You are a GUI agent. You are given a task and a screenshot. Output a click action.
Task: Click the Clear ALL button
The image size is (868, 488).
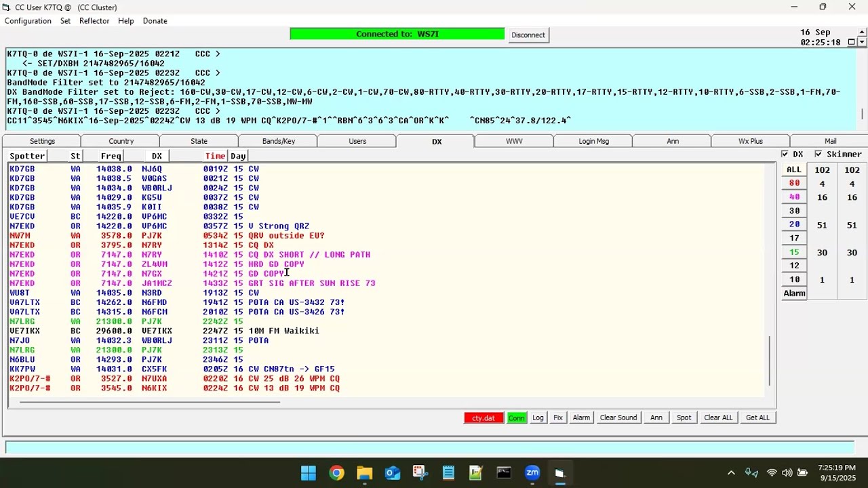tap(718, 418)
